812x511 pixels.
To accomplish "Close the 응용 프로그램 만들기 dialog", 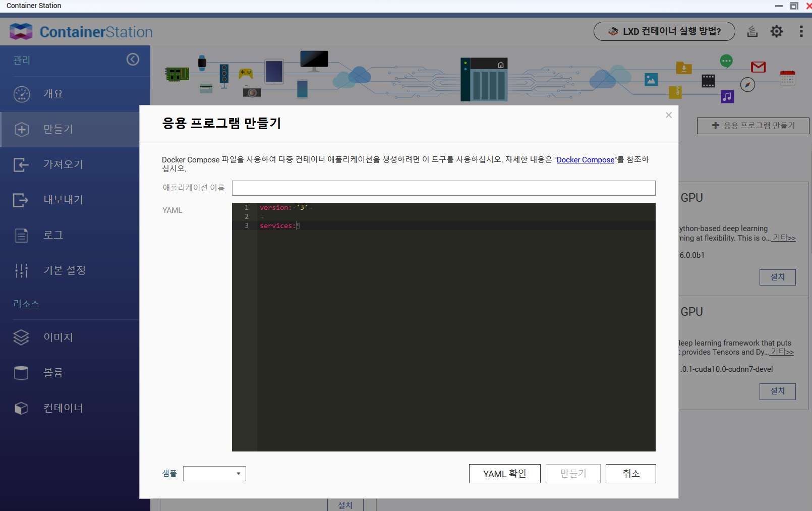I will click(669, 115).
